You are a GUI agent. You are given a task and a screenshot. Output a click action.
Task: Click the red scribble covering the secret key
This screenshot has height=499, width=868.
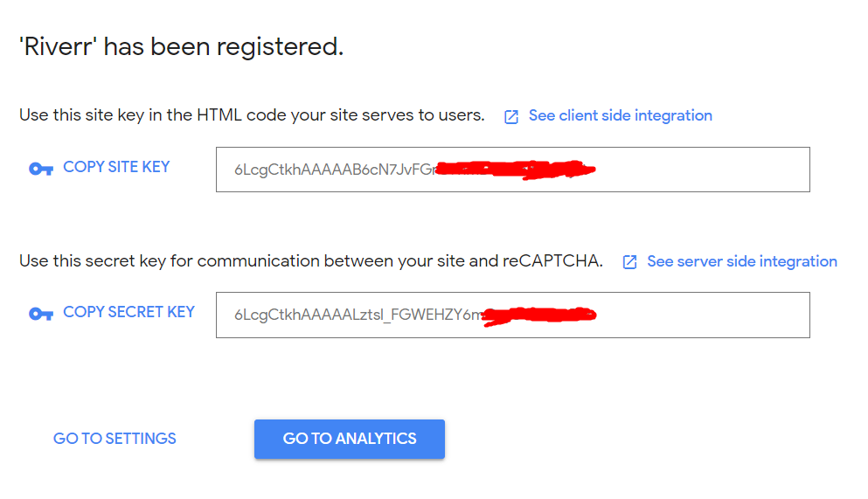pyautogui.click(x=539, y=315)
